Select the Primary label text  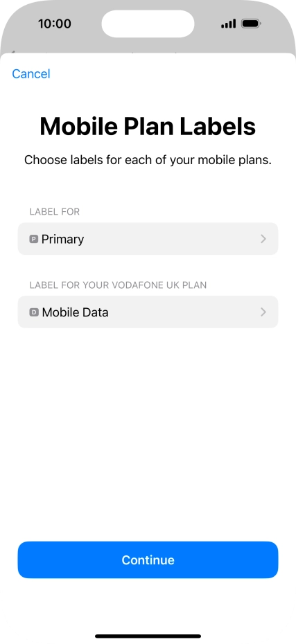(x=62, y=239)
